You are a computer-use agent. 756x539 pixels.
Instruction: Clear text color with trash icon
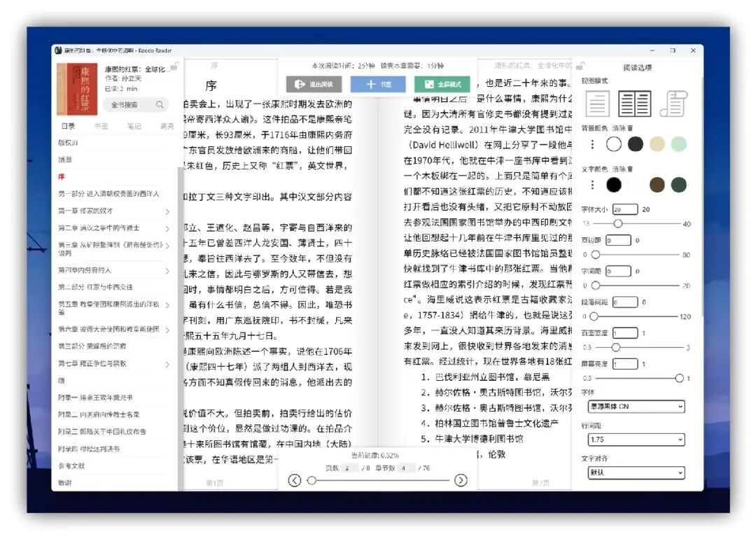[630, 169]
